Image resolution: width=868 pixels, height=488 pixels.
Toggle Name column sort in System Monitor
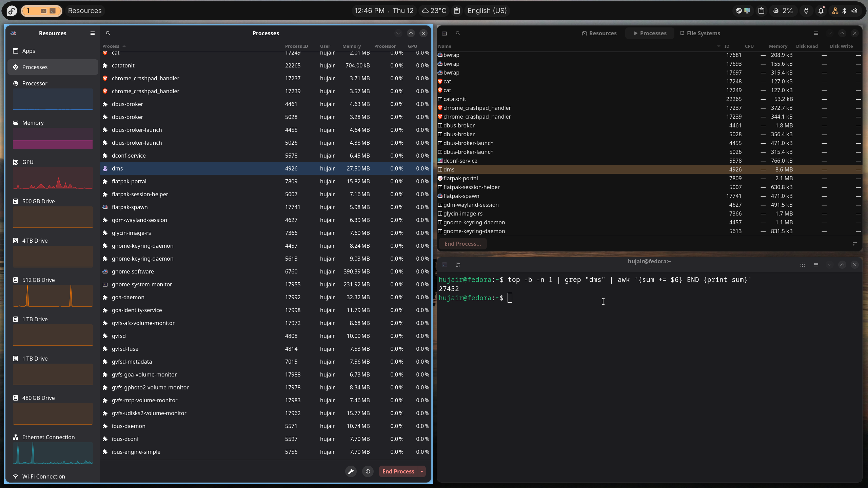[x=445, y=46]
